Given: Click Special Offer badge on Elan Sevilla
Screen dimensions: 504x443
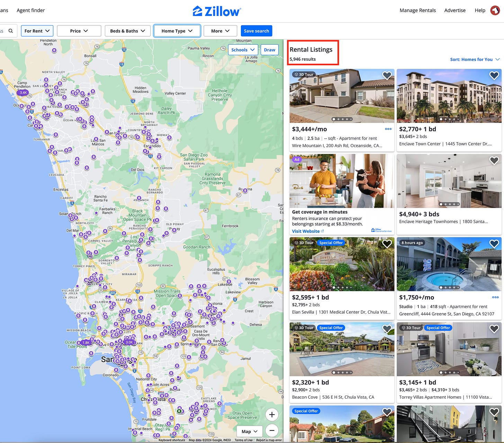Looking at the screenshot, I should (331, 243).
